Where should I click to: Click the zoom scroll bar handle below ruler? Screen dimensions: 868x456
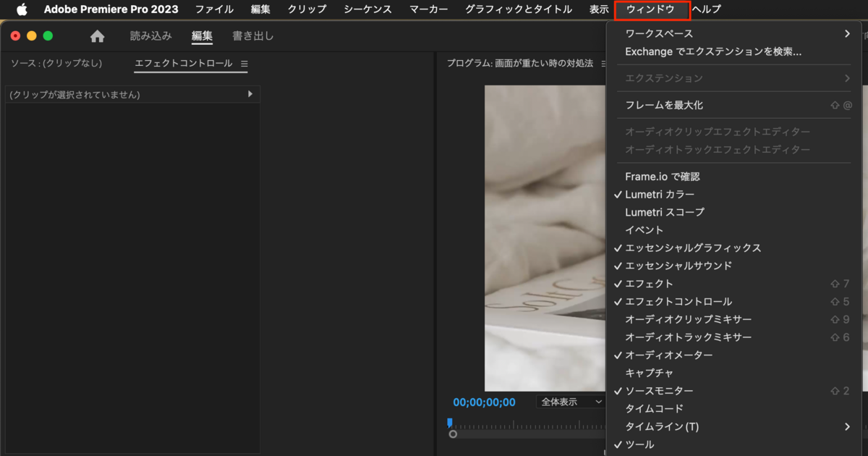(453, 434)
